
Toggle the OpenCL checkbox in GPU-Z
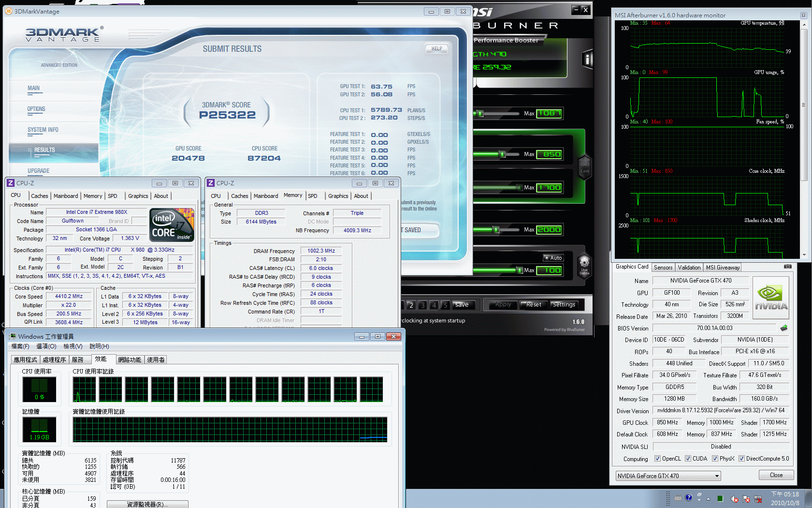coord(657,459)
